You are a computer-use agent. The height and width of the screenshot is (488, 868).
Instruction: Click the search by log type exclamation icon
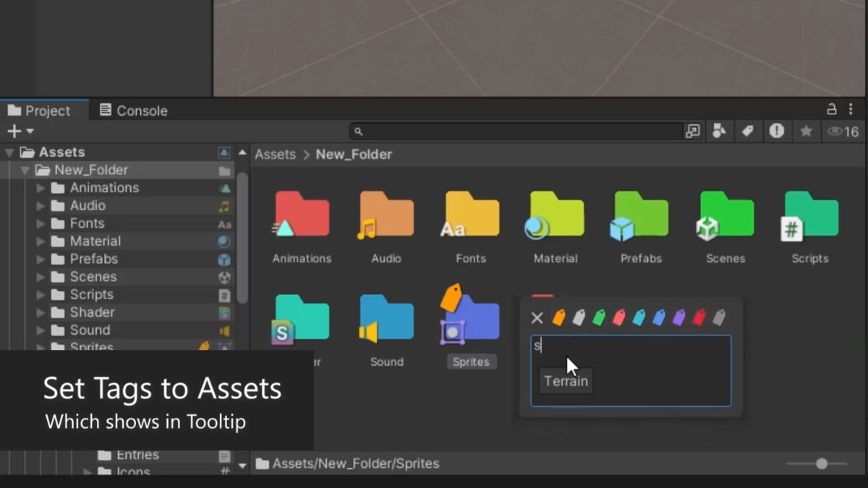777,131
